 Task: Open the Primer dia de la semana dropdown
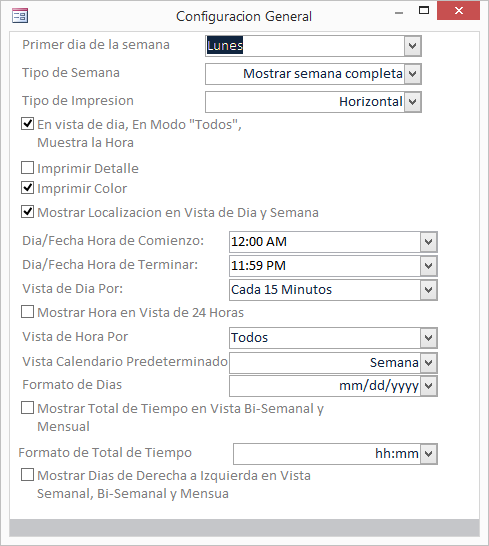412,46
